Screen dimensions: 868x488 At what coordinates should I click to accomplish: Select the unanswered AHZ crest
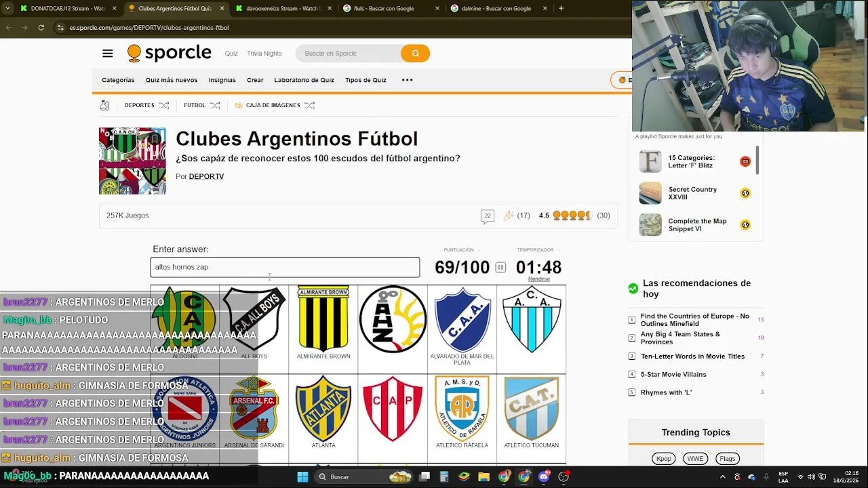[x=393, y=319]
